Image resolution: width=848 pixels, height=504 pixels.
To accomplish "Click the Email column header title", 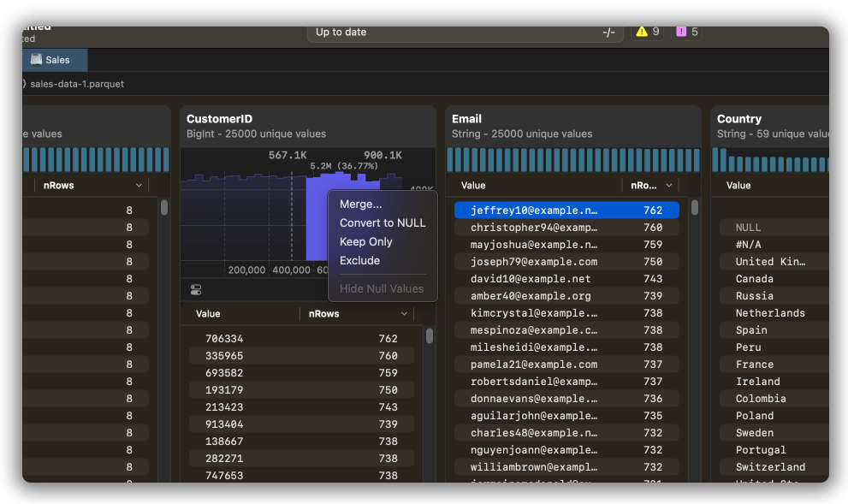I will (466, 119).
